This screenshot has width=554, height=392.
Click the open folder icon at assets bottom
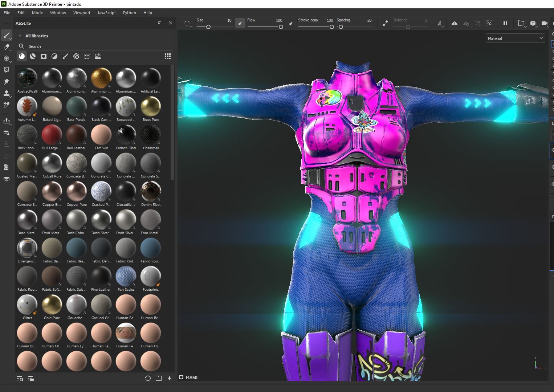[x=159, y=378]
